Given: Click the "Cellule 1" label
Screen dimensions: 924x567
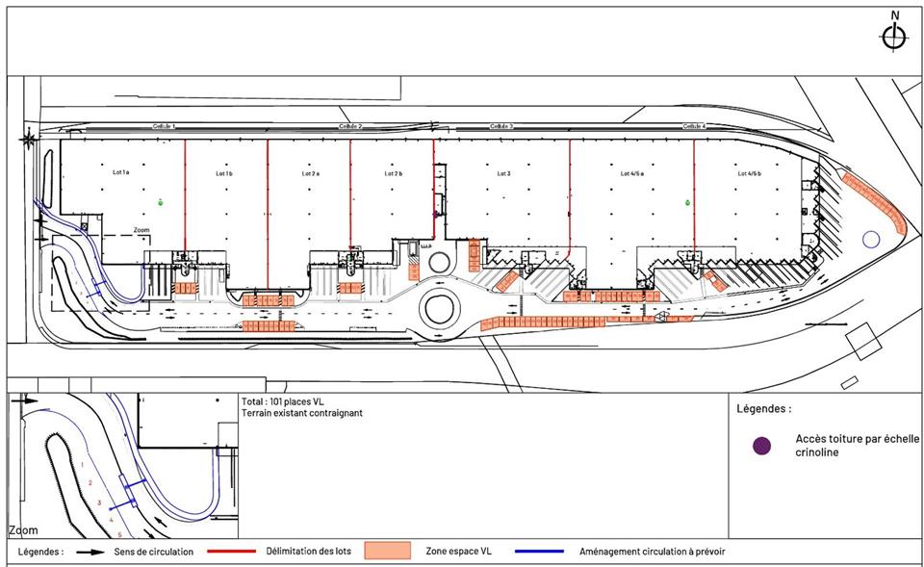Looking at the screenshot, I should tap(164, 127).
